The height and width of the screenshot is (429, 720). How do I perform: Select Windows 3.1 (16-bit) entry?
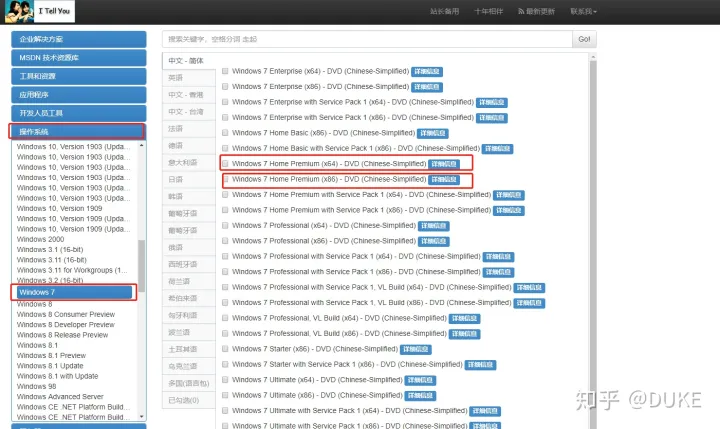[x=50, y=249]
